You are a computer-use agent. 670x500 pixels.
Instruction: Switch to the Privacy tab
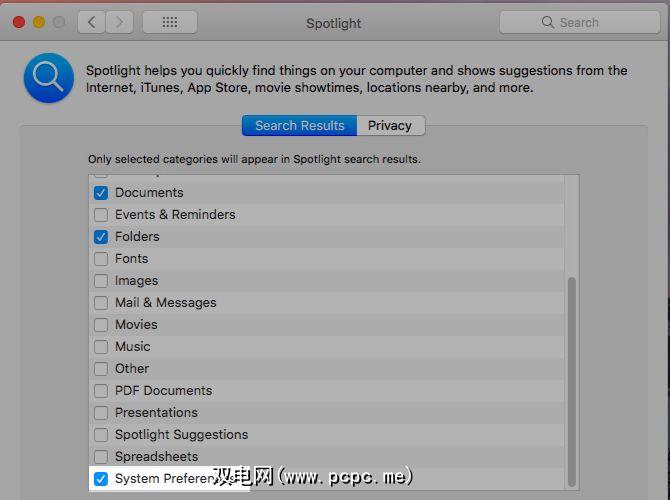[x=391, y=126]
